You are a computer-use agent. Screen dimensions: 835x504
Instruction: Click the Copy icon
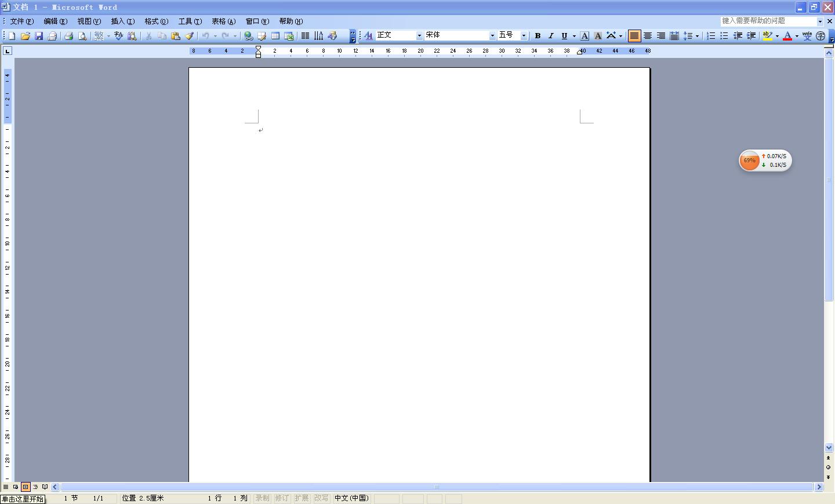tap(162, 36)
